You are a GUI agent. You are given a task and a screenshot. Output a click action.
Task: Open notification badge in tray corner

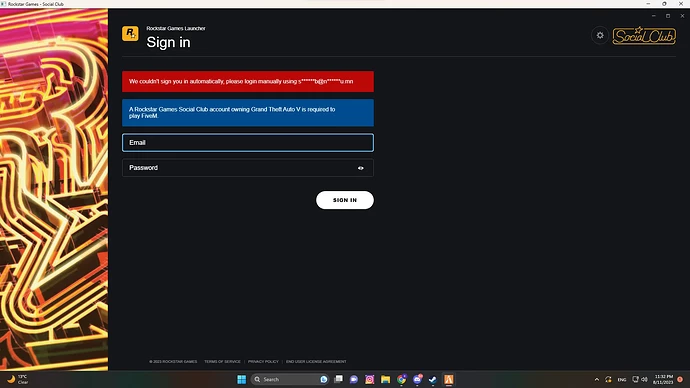680,379
